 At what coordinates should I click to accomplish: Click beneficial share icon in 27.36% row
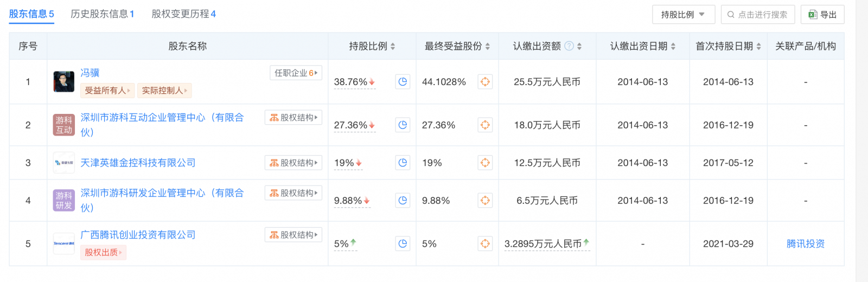485,125
